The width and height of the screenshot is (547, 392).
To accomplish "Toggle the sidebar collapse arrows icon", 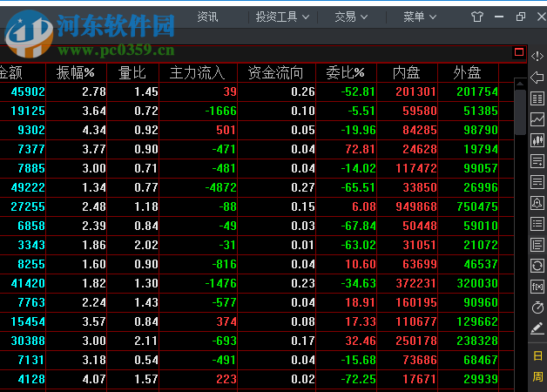I will [x=537, y=56].
